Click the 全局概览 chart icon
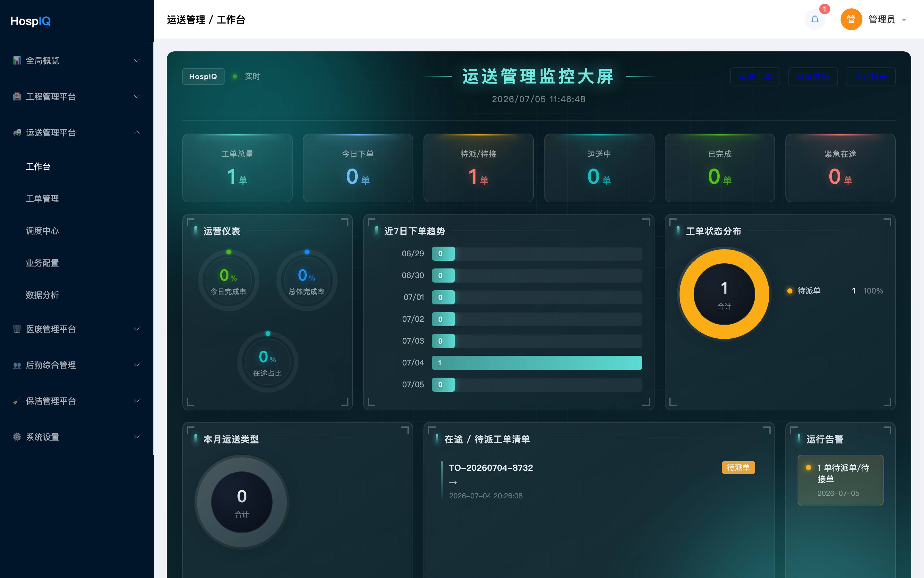This screenshot has width=924, height=578. (x=17, y=60)
